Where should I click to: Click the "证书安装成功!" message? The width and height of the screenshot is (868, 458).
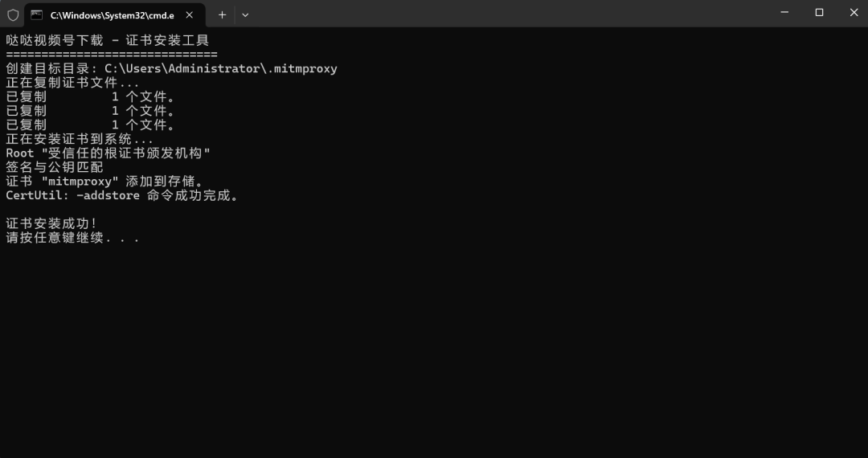51,223
